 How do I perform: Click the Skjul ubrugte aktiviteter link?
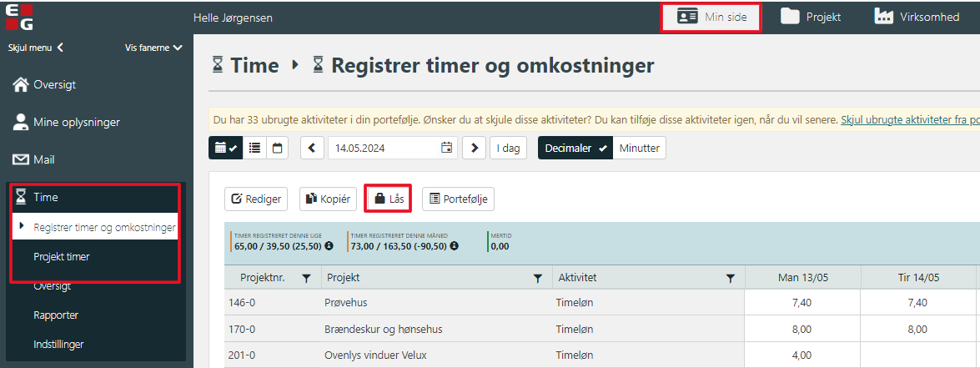click(x=909, y=119)
